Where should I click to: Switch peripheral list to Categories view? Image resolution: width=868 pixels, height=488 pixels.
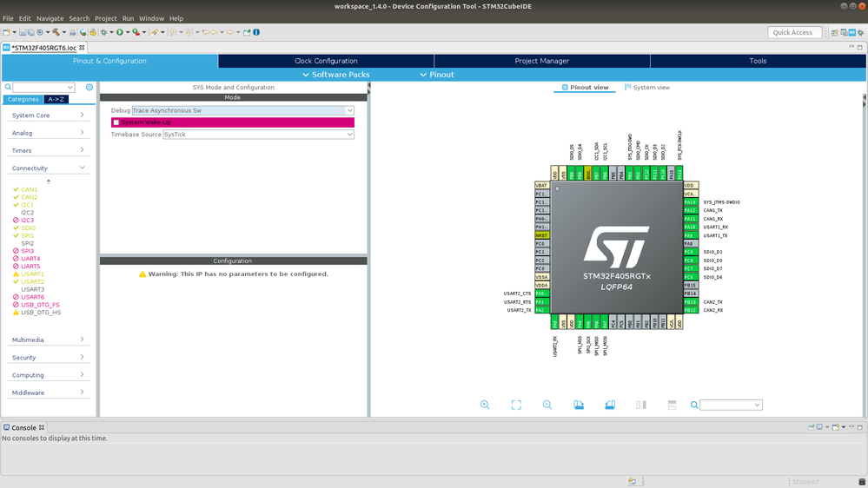tap(23, 99)
